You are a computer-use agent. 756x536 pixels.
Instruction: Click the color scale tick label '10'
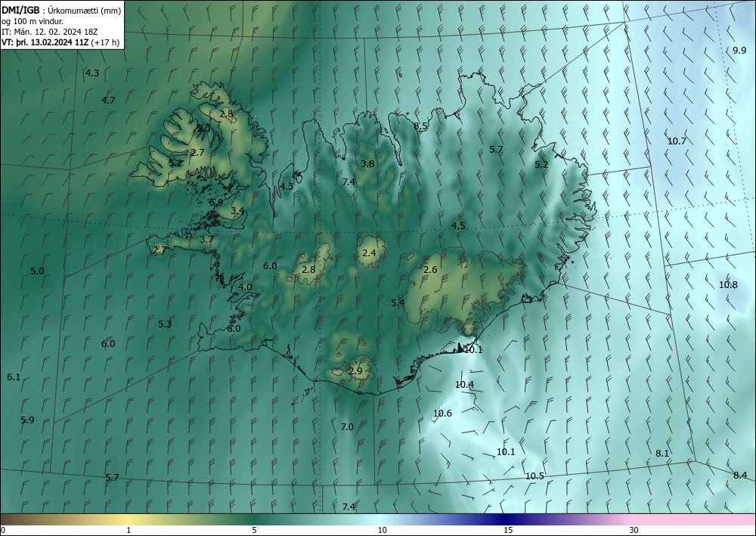click(382, 530)
